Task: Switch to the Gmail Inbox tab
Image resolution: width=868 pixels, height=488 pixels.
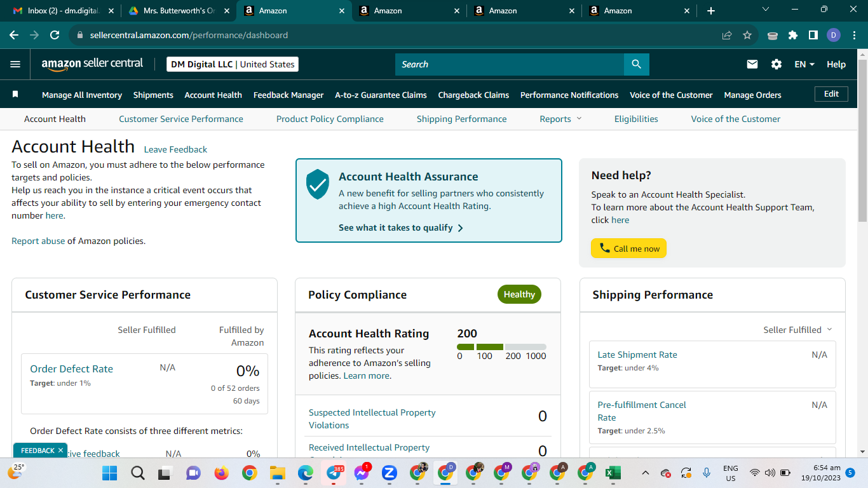Action: [x=63, y=11]
